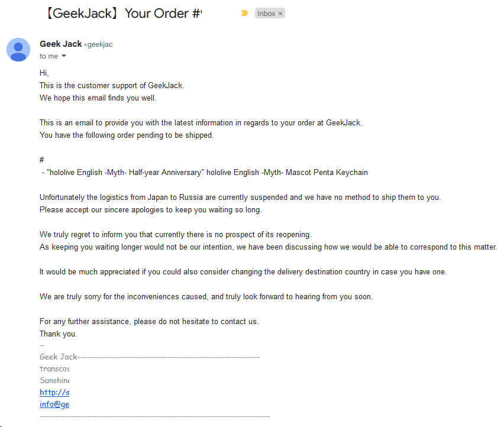
Task: Click the "Geek Jack" signature heading
Action: tap(58, 357)
